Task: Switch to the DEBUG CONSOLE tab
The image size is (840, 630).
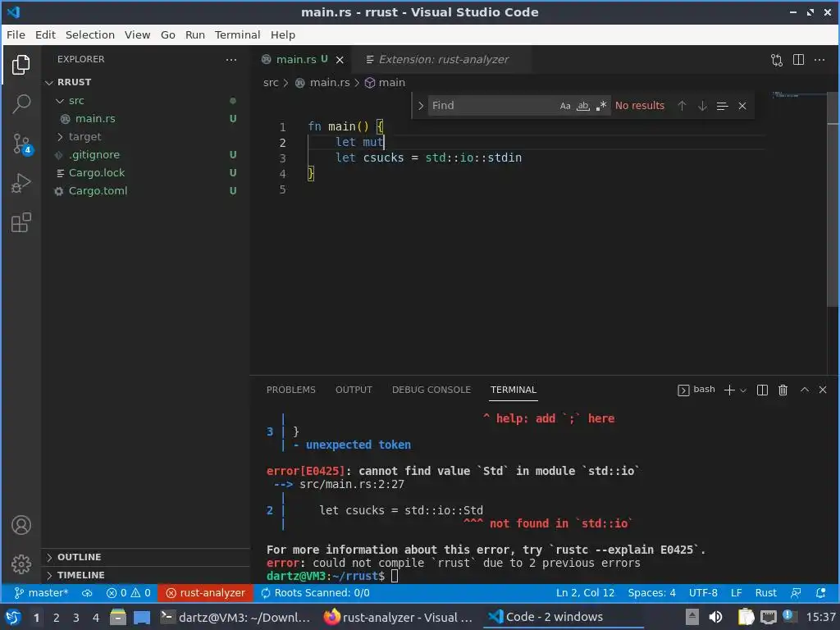Action: (x=431, y=390)
